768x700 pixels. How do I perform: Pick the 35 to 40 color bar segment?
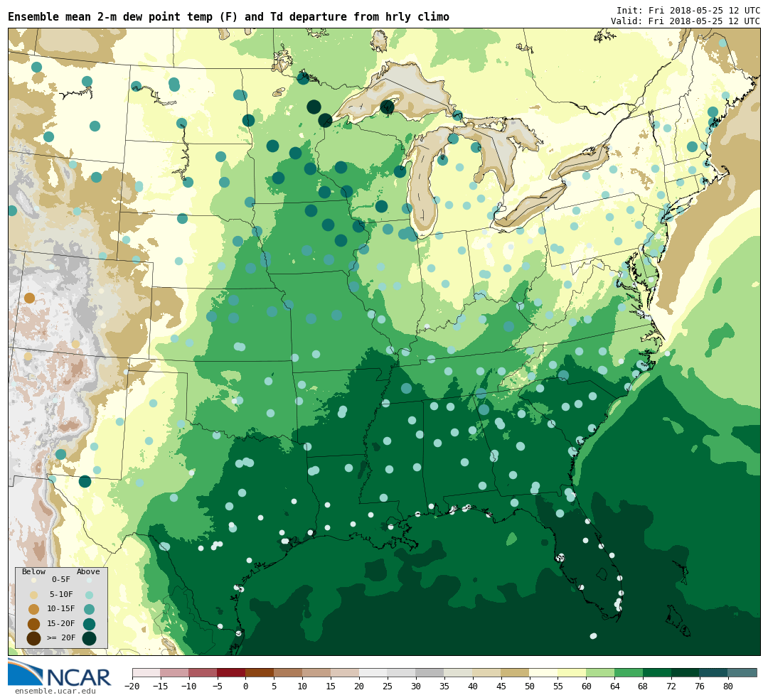(x=459, y=672)
